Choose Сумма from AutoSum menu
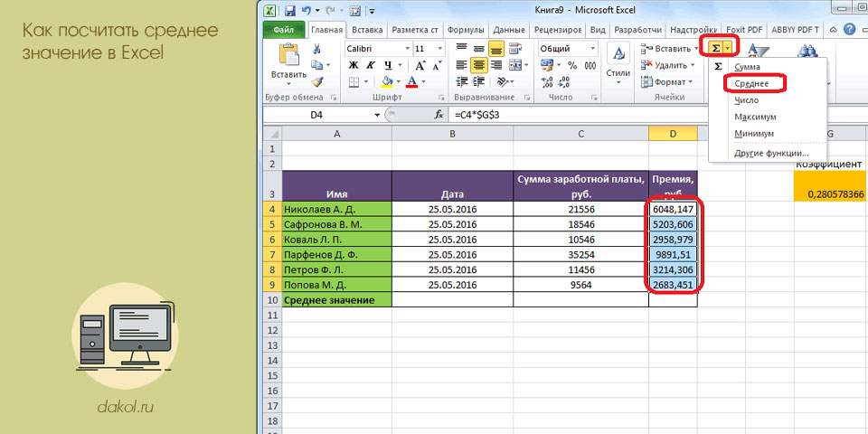Screen dimensions: 868x434 (748, 67)
